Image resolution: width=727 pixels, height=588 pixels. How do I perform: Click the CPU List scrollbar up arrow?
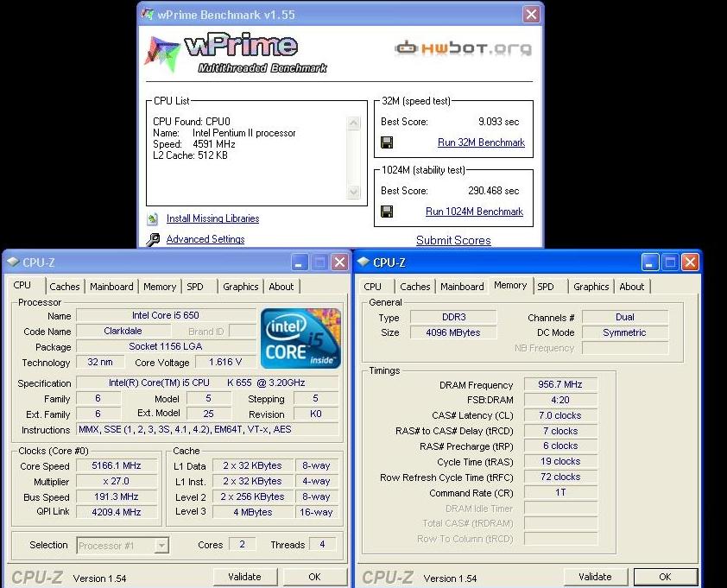pyautogui.click(x=353, y=123)
